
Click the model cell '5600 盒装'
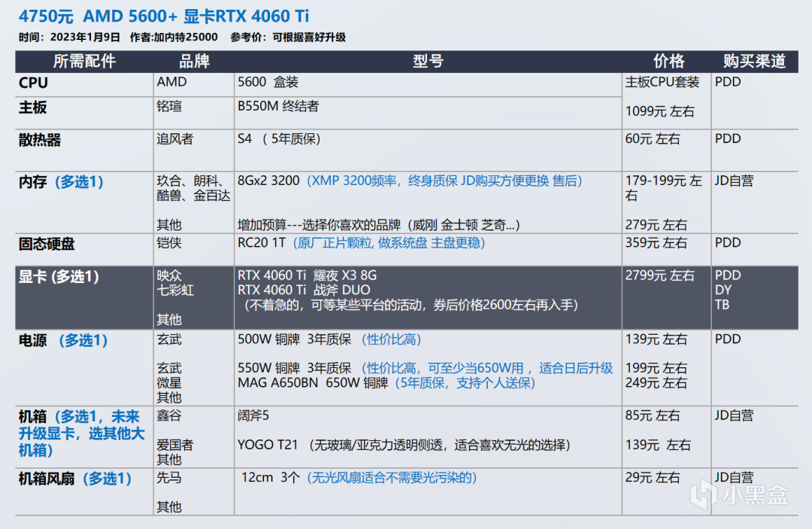[x=268, y=82]
